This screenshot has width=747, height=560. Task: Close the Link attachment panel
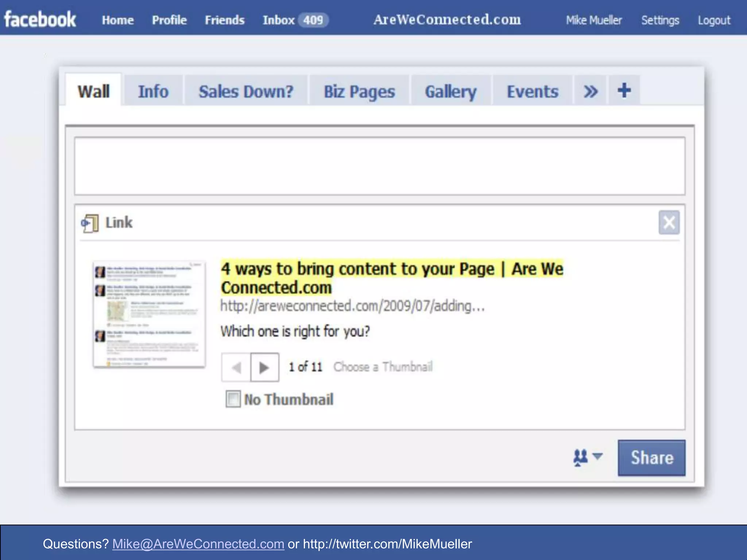pos(669,222)
